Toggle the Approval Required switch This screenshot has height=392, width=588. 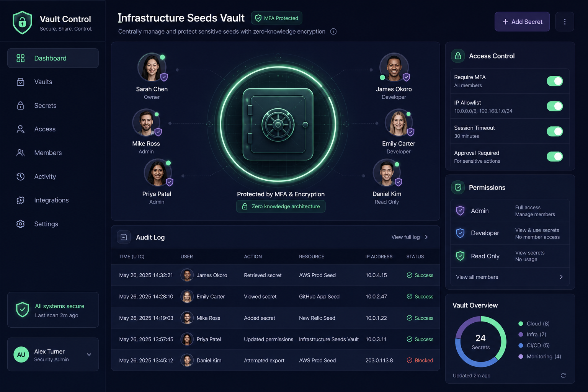[555, 157]
